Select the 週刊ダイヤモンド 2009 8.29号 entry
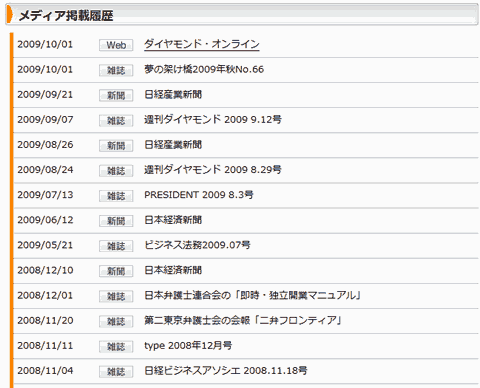Viewport: 480px width, 388px height. [213, 170]
